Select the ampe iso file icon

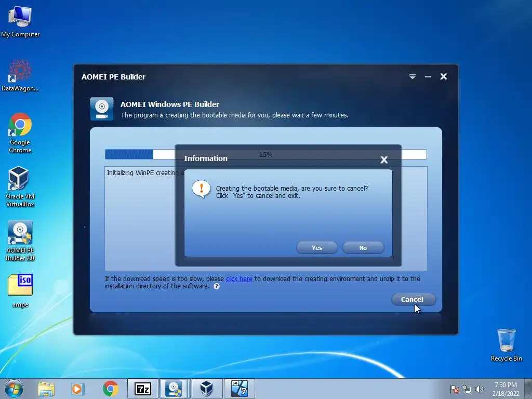20,291
